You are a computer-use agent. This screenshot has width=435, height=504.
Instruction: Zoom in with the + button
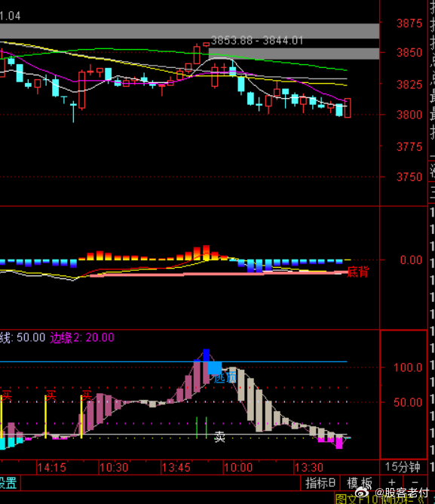391,483
